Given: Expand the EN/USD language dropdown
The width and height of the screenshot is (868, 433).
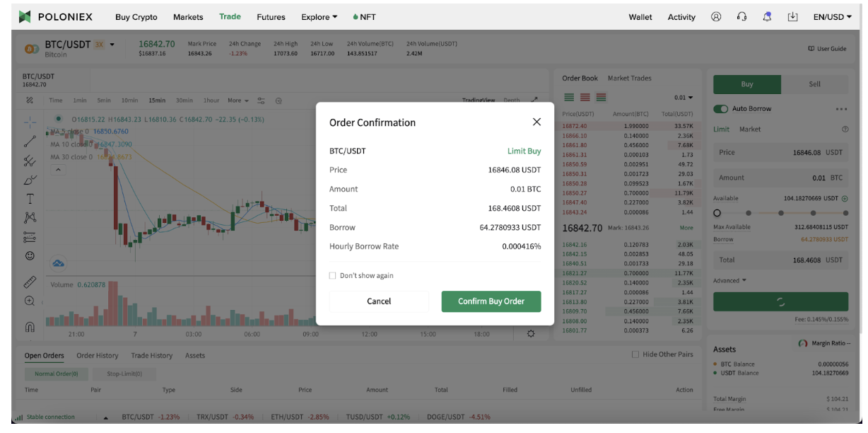Looking at the screenshot, I should click(833, 17).
